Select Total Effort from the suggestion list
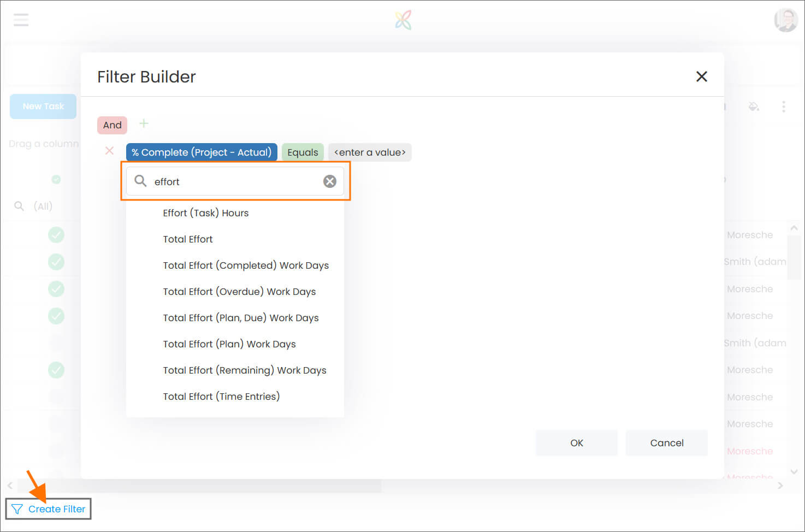This screenshot has width=805, height=532. click(x=188, y=239)
